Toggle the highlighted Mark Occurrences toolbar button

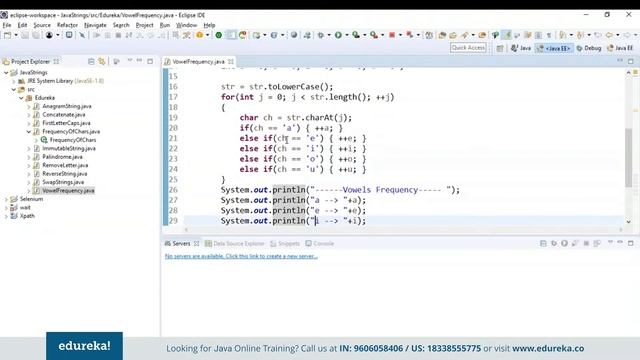click(507, 35)
